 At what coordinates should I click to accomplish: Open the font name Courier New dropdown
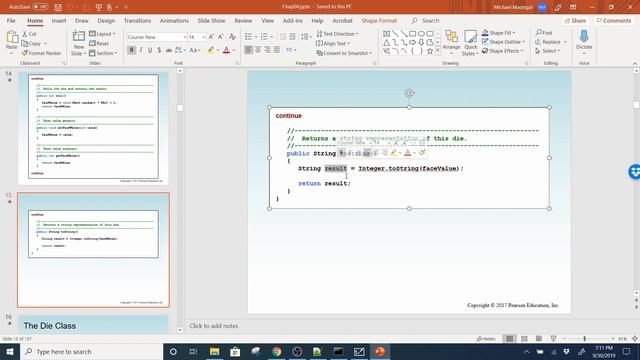click(x=184, y=37)
